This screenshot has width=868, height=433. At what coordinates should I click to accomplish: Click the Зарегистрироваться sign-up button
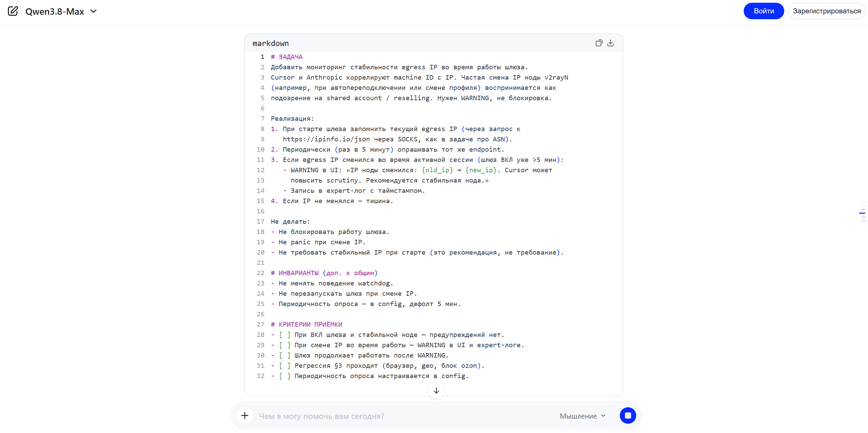click(827, 11)
